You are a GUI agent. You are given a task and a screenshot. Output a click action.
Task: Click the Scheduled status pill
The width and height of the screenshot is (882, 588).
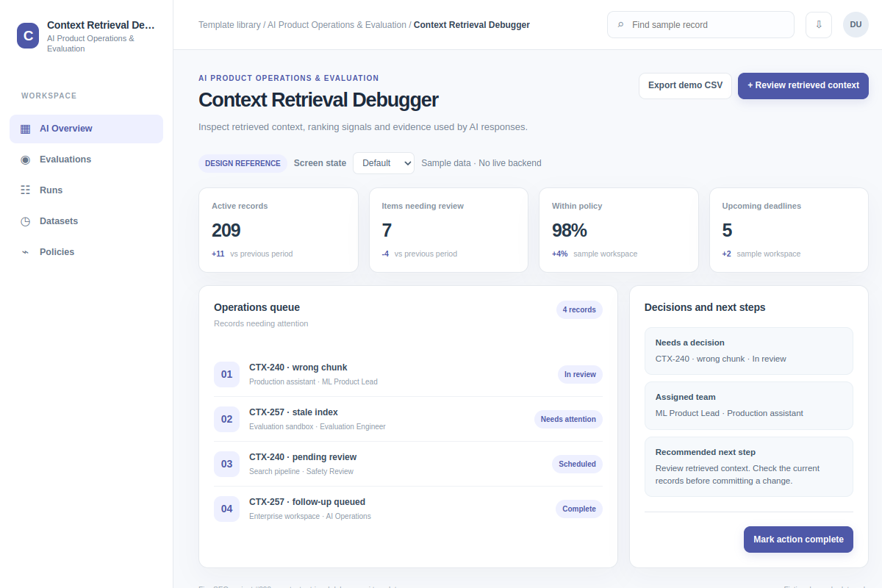tap(577, 465)
